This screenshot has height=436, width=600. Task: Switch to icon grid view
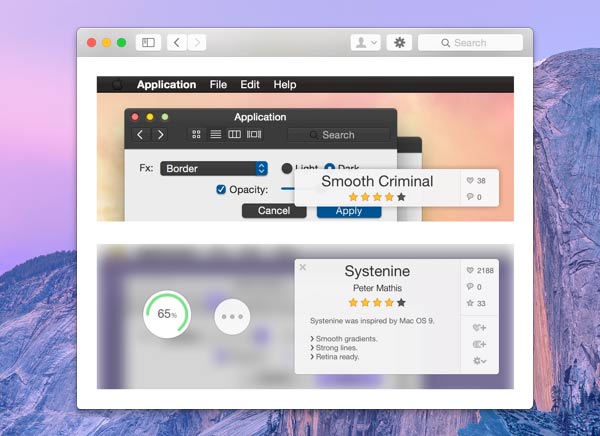tap(196, 134)
